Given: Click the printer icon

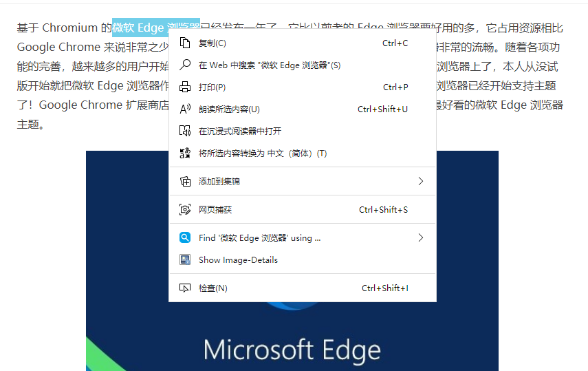Looking at the screenshot, I should point(185,87).
